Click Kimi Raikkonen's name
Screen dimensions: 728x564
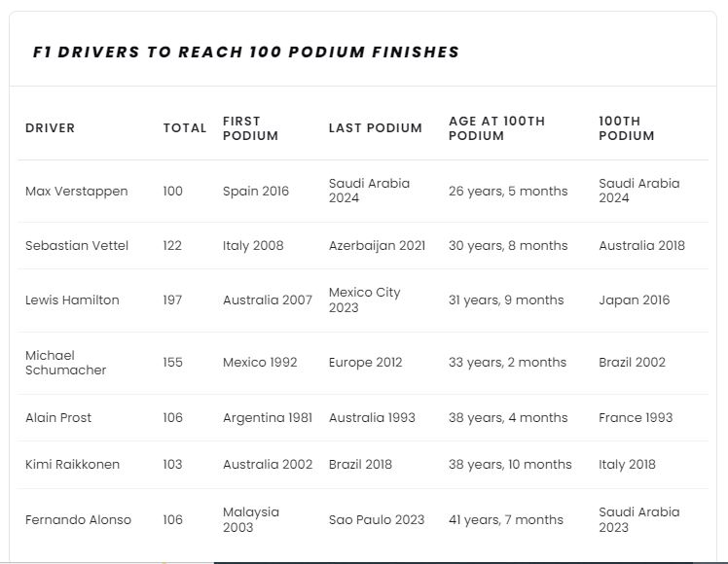click(x=72, y=464)
